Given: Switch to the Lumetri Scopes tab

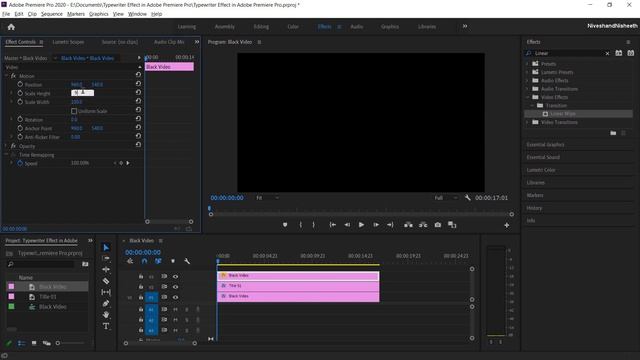Looking at the screenshot, I should click(x=68, y=42).
